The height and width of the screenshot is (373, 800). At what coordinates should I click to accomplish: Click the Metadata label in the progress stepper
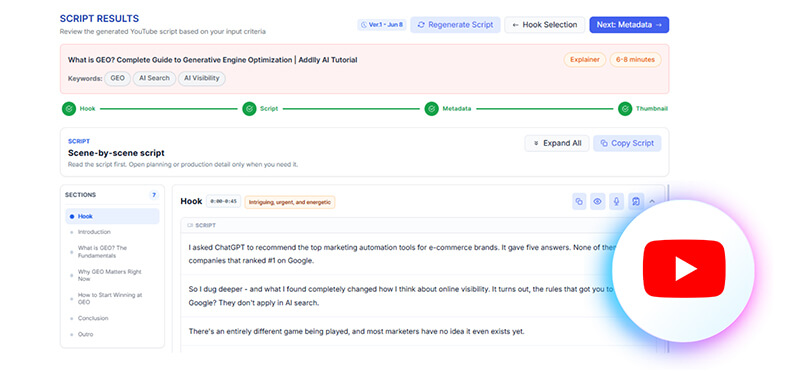(x=457, y=109)
